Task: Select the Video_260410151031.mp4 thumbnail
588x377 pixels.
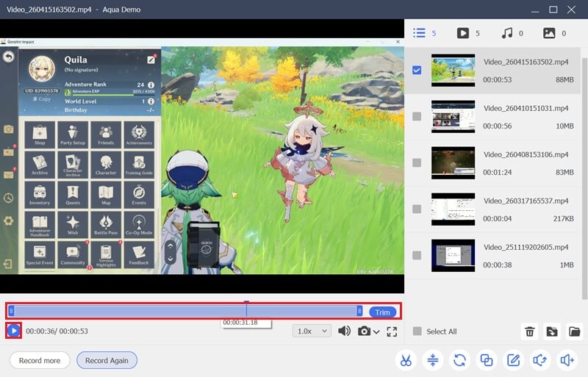Action: point(453,117)
